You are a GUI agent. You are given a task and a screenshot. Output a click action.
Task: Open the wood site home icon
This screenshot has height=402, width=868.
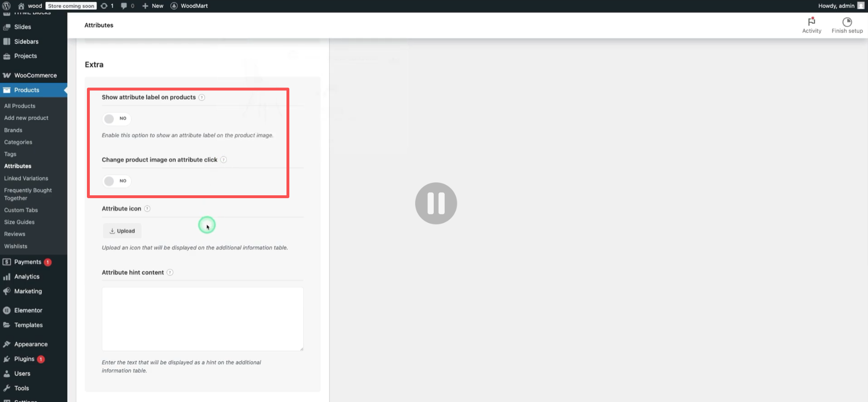pos(21,6)
